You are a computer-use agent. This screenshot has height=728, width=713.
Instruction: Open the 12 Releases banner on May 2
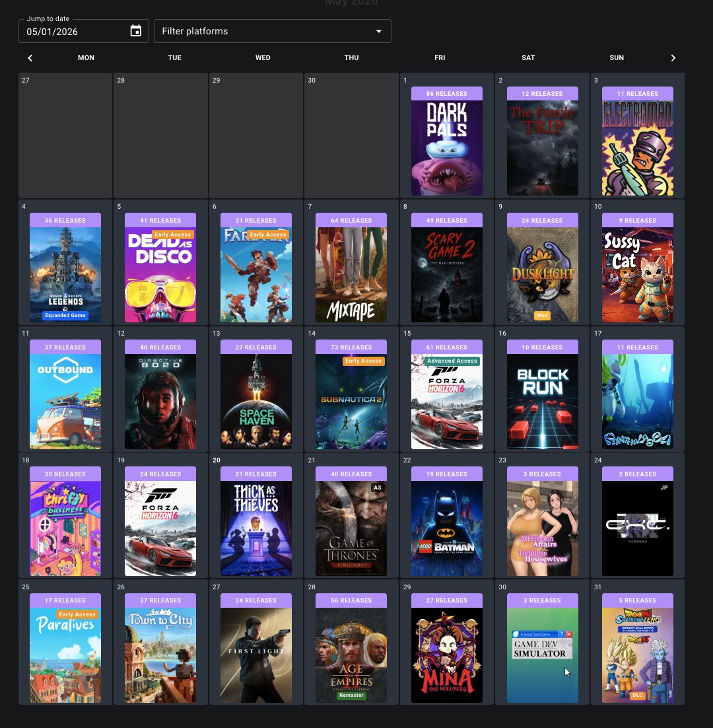542,93
